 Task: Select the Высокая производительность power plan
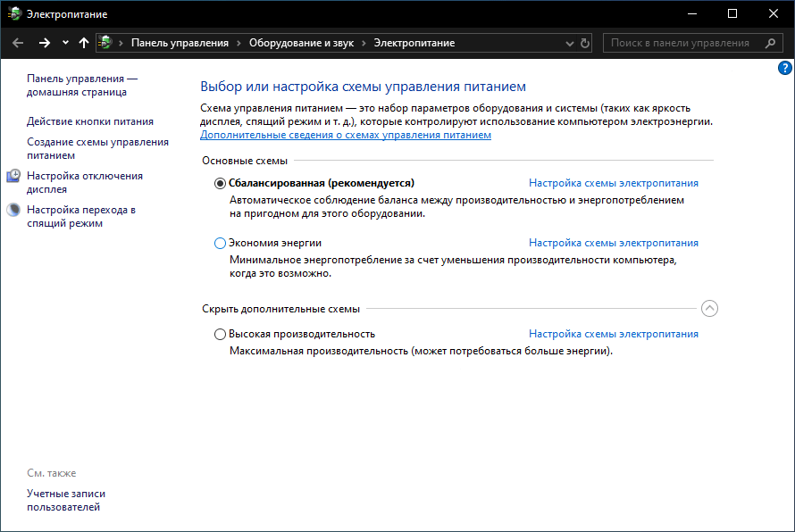click(221, 335)
